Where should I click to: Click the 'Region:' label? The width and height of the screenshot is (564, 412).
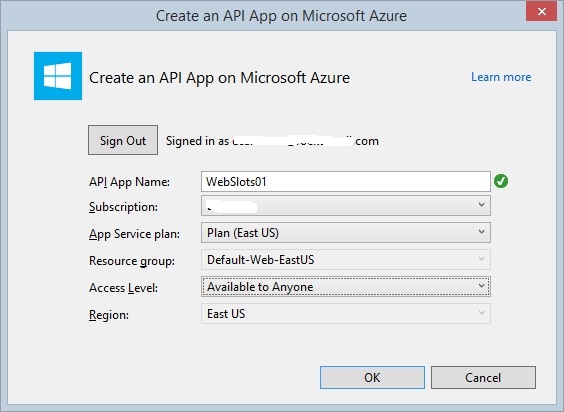click(x=109, y=315)
